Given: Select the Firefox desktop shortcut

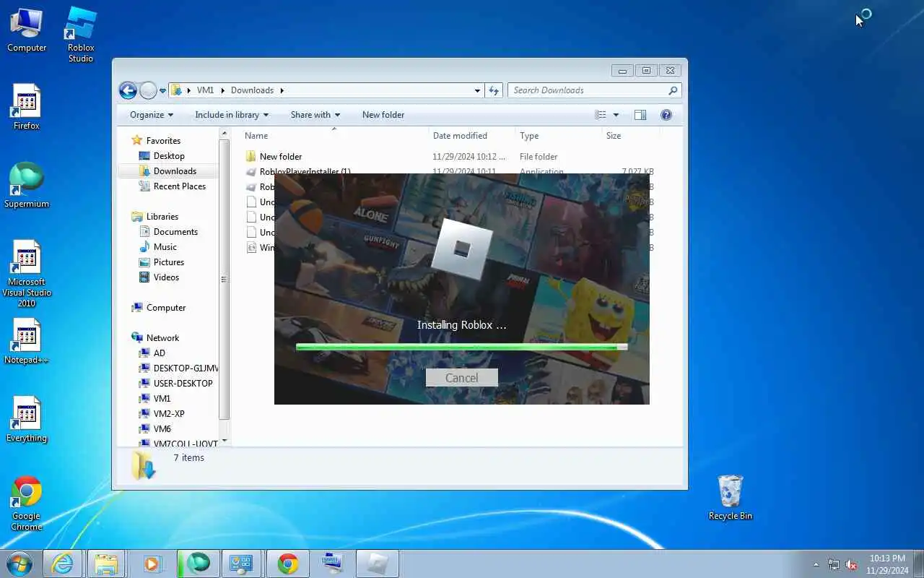Looking at the screenshot, I should click(27, 107).
